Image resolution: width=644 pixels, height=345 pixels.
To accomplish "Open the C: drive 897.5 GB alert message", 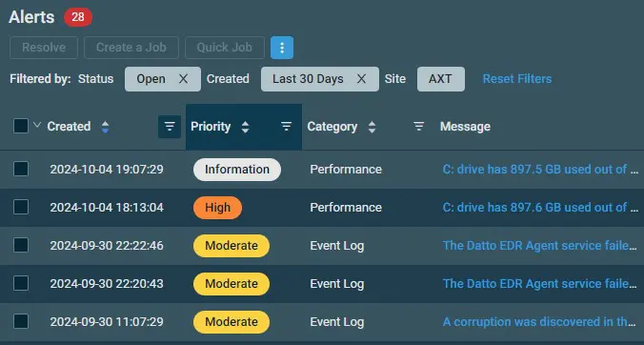I will click(x=540, y=170).
